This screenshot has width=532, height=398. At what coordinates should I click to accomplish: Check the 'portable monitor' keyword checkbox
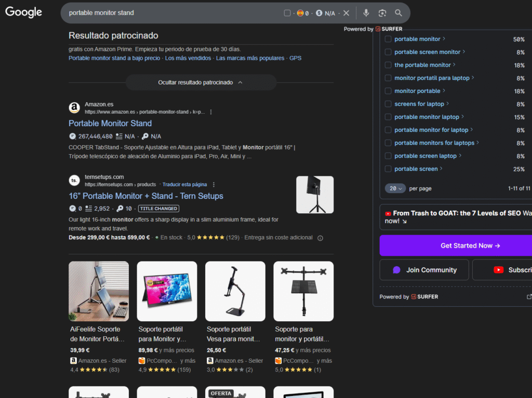click(x=388, y=39)
